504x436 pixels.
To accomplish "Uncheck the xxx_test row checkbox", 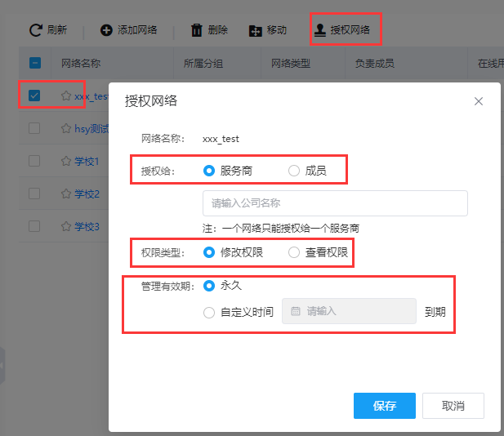I will click(x=34, y=96).
